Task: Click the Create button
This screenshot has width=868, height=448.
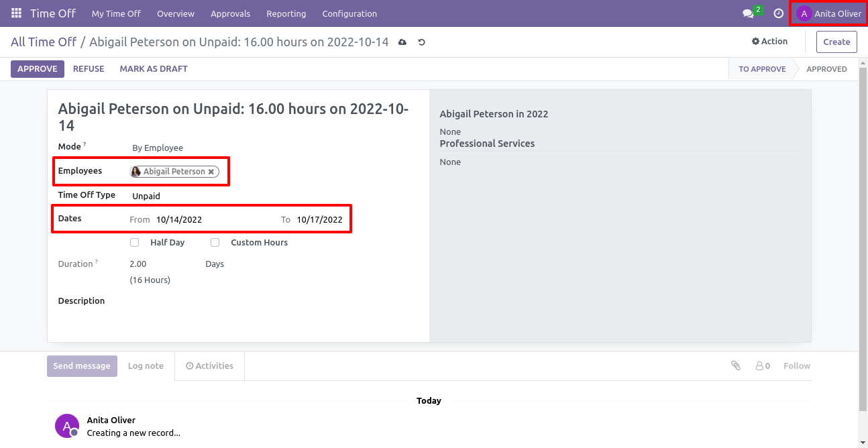Action: [836, 42]
